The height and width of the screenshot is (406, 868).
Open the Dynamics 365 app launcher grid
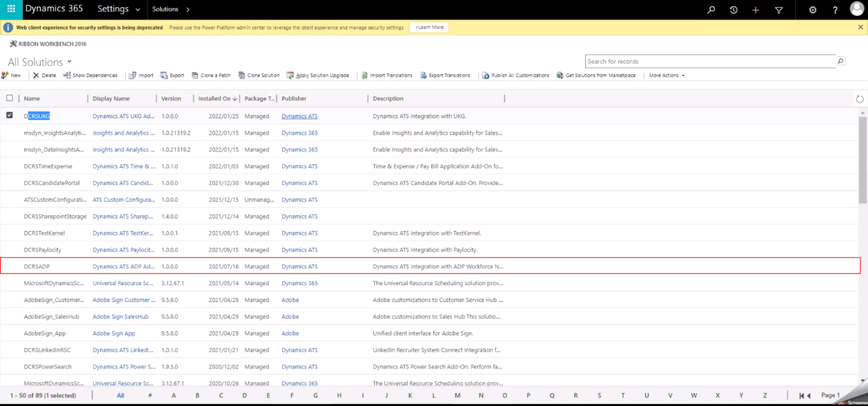click(11, 9)
